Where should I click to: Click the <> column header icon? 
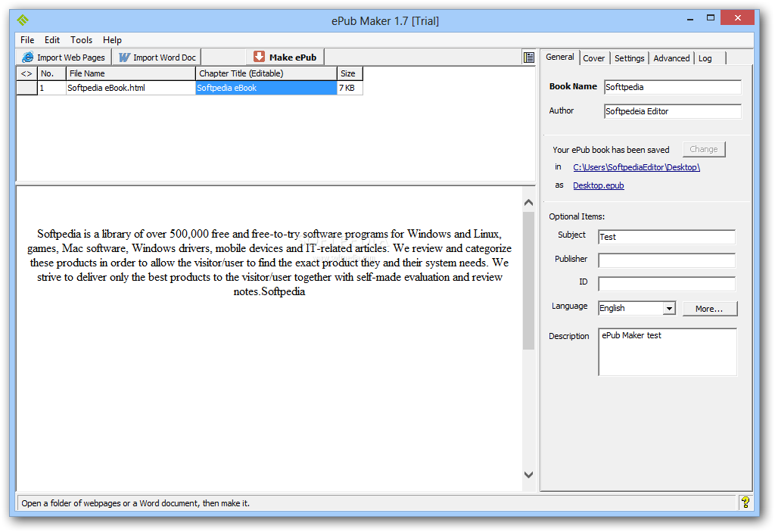point(26,73)
